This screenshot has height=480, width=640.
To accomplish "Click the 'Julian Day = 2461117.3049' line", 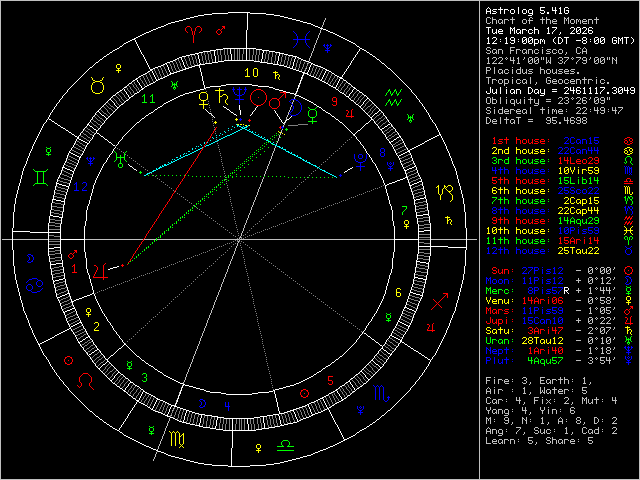I will coord(560,91).
